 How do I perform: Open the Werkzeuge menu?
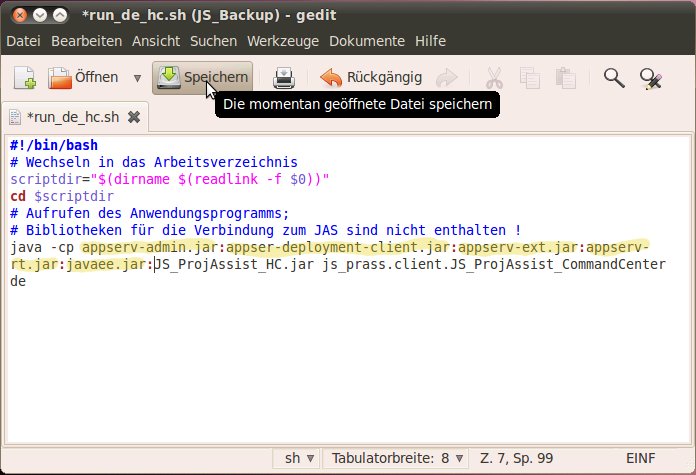click(x=283, y=41)
